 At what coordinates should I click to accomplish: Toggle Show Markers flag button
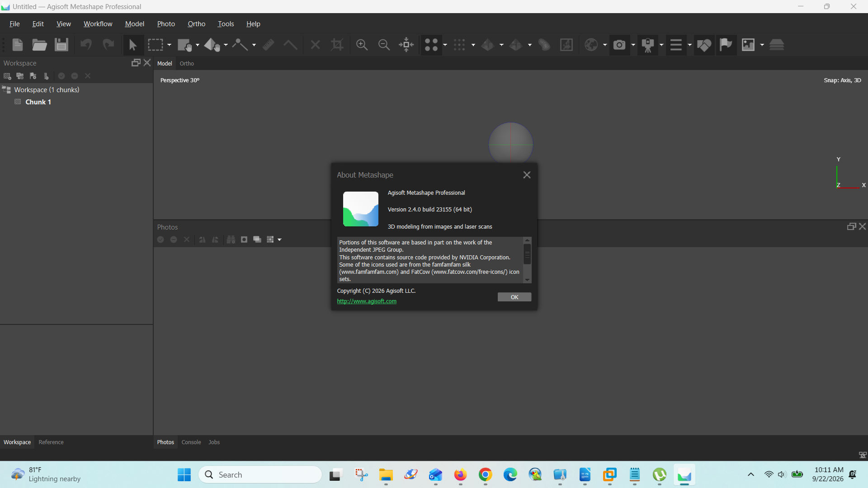tap(726, 45)
